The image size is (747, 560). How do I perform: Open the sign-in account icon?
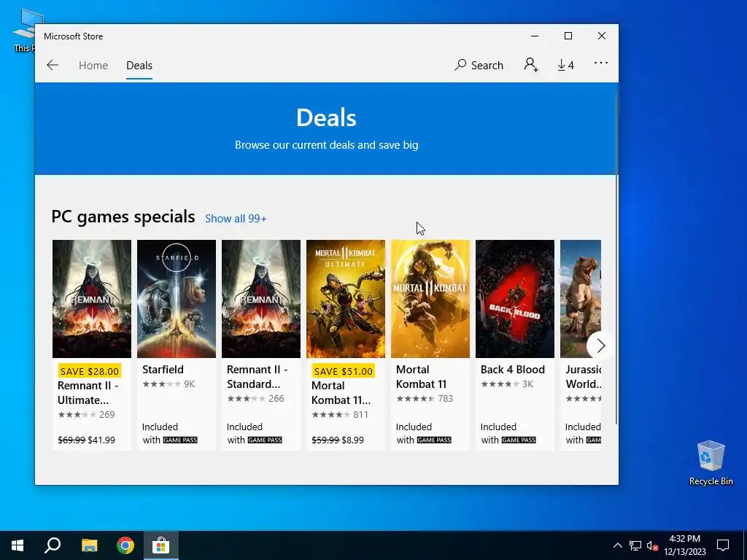[531, 65]
